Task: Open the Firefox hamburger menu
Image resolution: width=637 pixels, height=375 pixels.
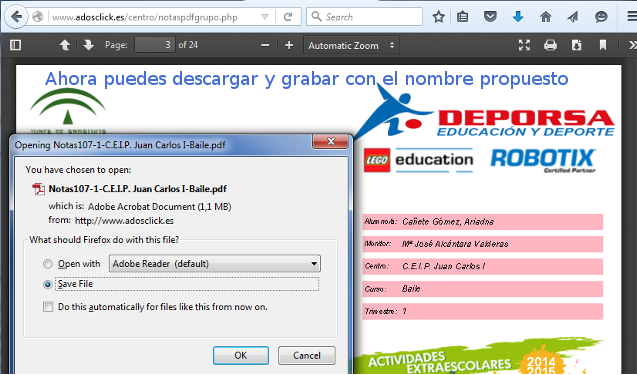Action: coord(631,17)
